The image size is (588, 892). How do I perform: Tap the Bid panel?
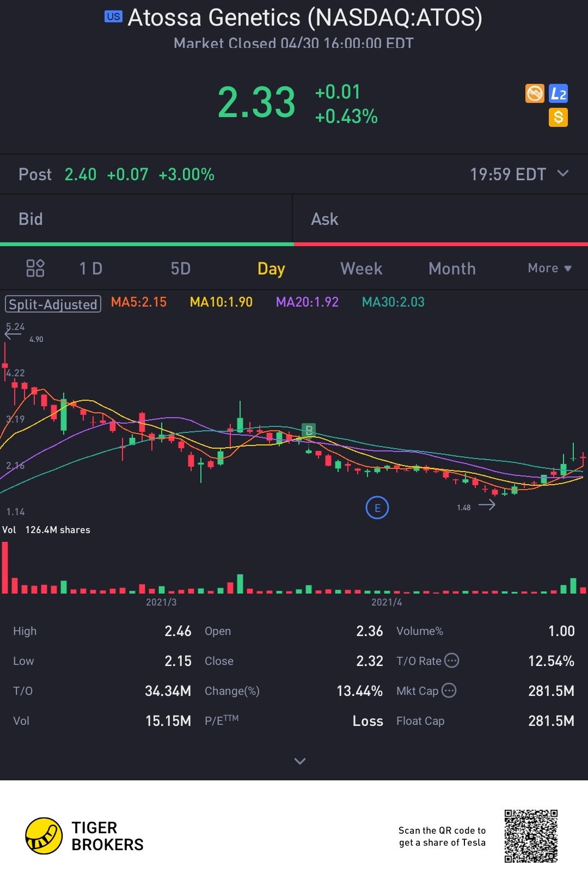click(146, 219)
